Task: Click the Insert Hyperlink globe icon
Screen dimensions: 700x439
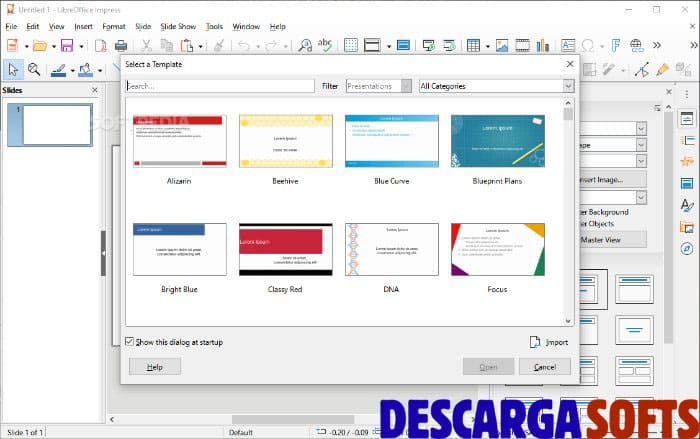Action: (637, 46)
